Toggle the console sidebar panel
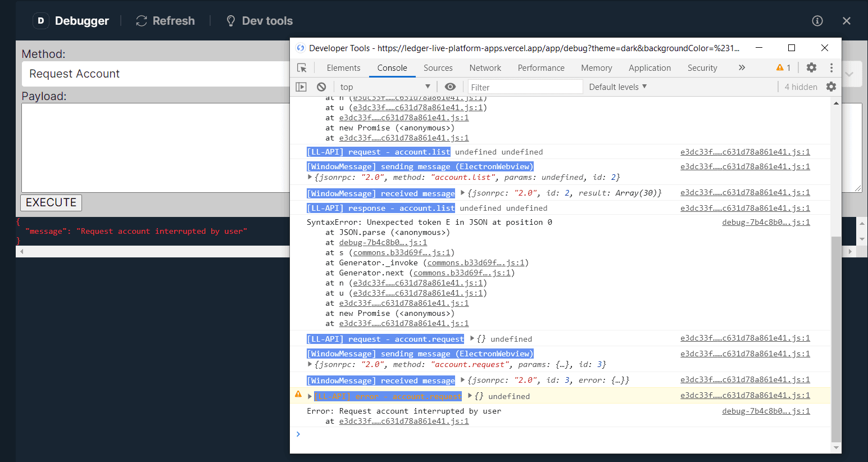The width and height of the screenshot is (868, 462). click(x=301, y=87)
